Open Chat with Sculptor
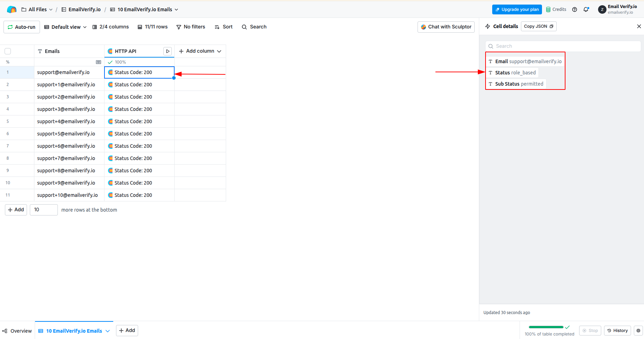 pos(446,27)
